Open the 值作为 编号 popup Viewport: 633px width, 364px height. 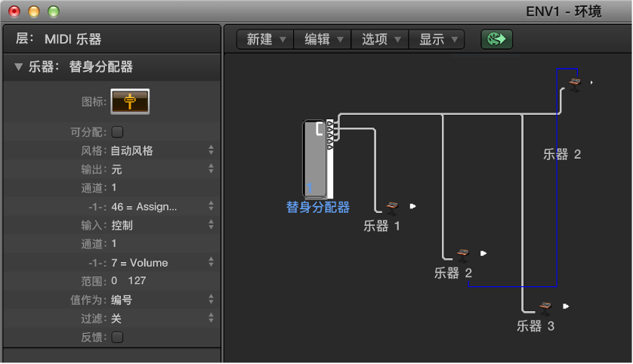tap(162, 300)
